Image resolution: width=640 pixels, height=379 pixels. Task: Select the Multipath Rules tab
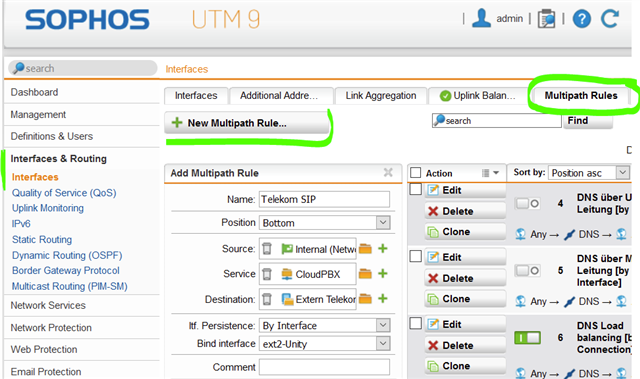point(581,95)
